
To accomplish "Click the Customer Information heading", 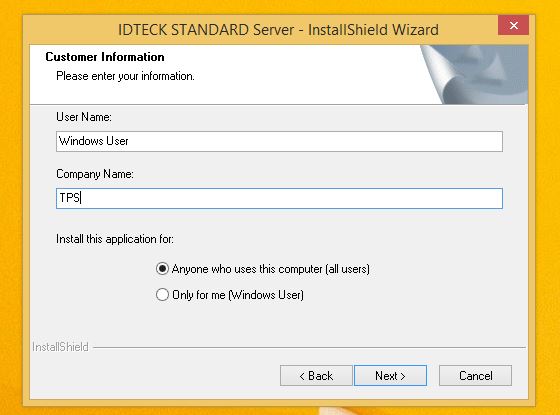I will [x=105, y=57].
